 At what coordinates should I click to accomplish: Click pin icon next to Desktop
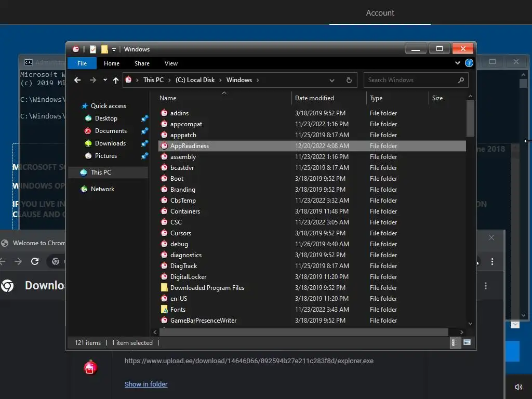[144, 118]
